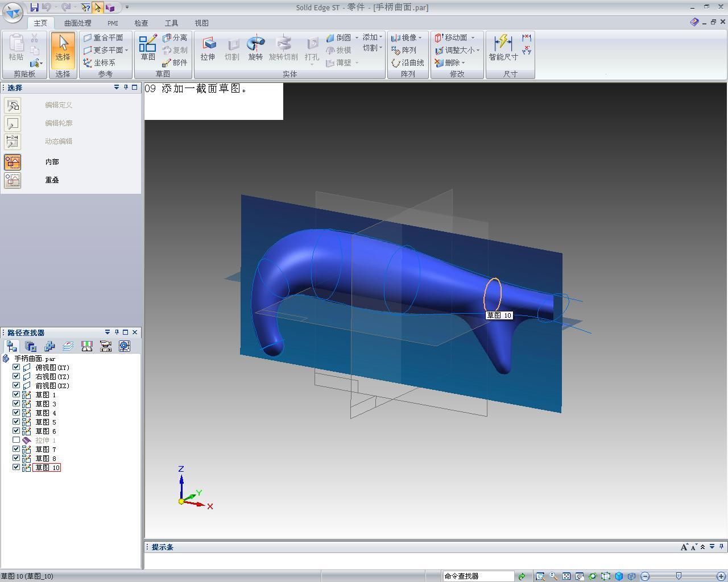Select the 手柄曲面.par root node
Viewport: 728px width, 582px height.
pyautogui.click(x=35, y=359)
